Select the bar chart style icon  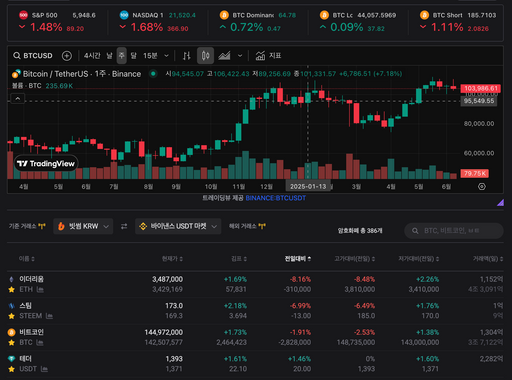pyautogui.click(x=187, y=56)
